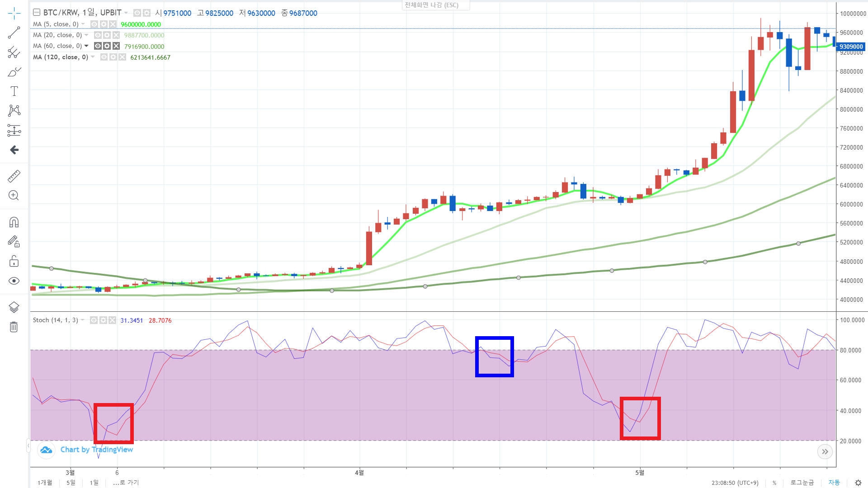Click the back arrow icon in toolbar
868x488 pixels.
(14, 150)
